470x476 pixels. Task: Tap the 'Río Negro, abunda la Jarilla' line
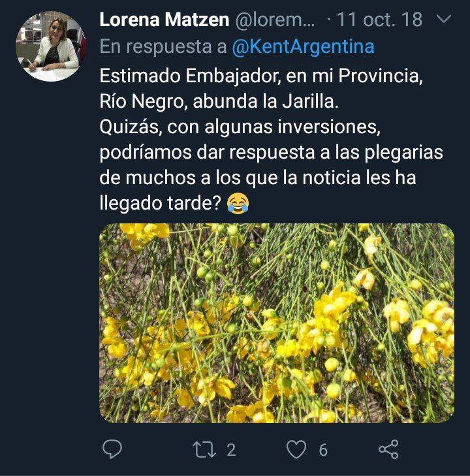click(x=219, y=101)
